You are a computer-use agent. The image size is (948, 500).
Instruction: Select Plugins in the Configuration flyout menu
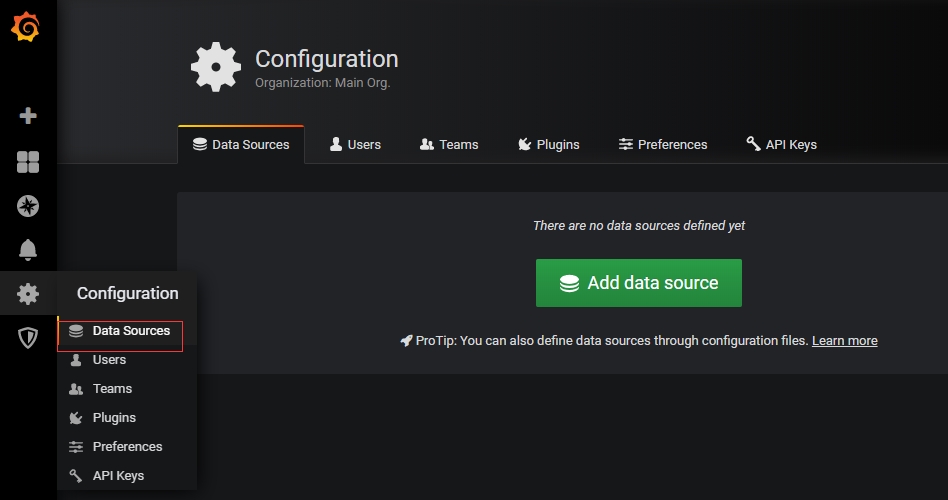[114, 418]
